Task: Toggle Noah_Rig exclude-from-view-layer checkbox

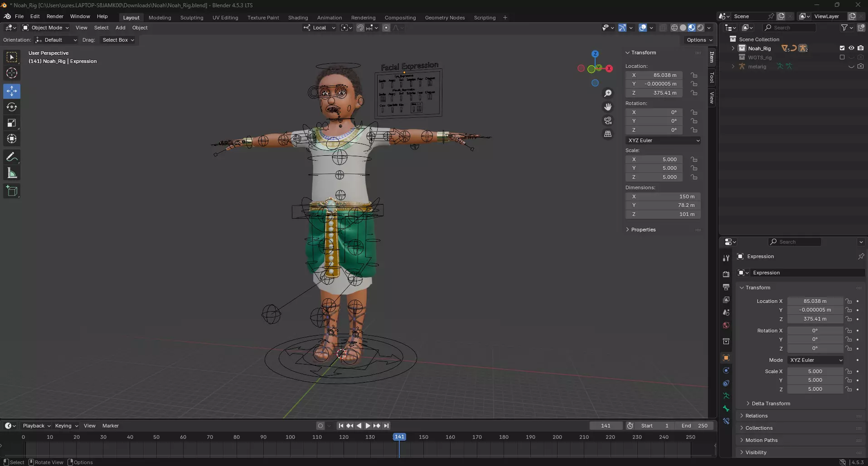Action: pos(842,48)
